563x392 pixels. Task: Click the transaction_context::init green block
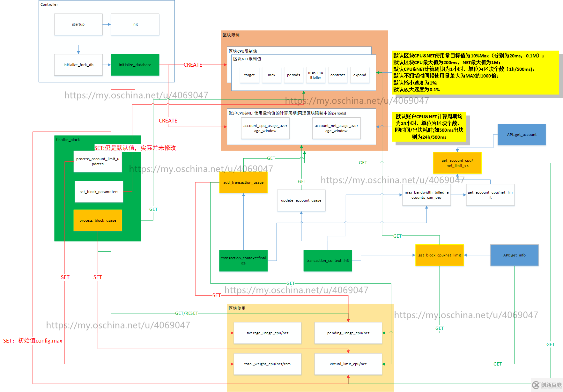click(327, 261)
